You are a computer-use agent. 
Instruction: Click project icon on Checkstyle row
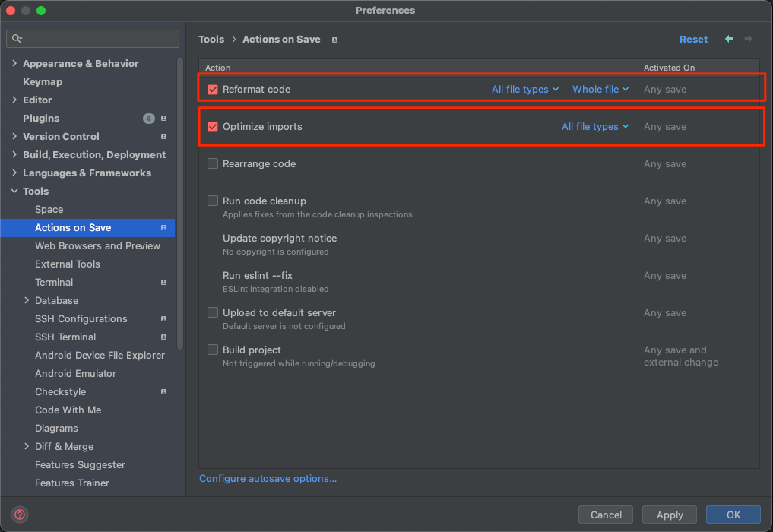tap(163, 392)
